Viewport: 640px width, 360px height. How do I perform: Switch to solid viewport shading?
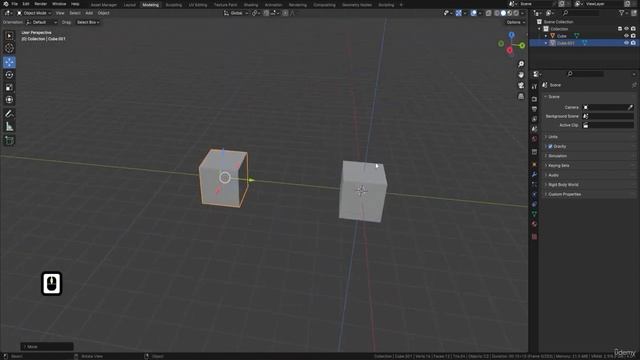pyautogui.click(x=503, y=13)
